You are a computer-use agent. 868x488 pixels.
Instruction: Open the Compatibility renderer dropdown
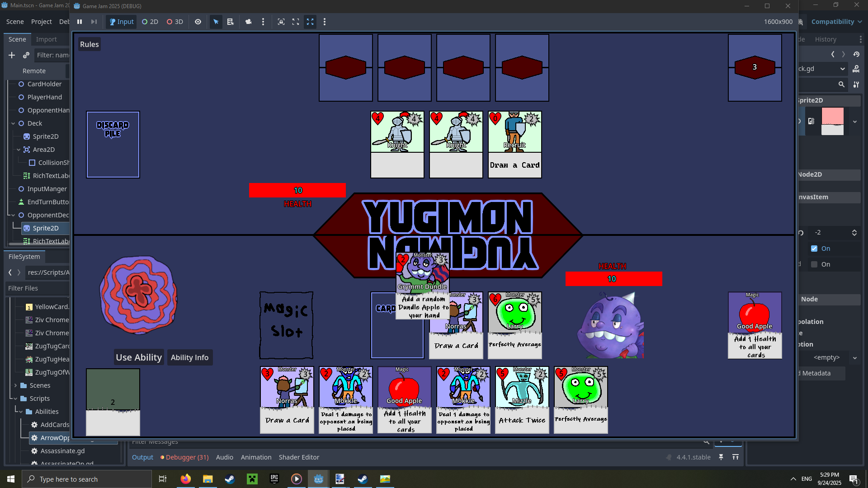click(836, 22)
